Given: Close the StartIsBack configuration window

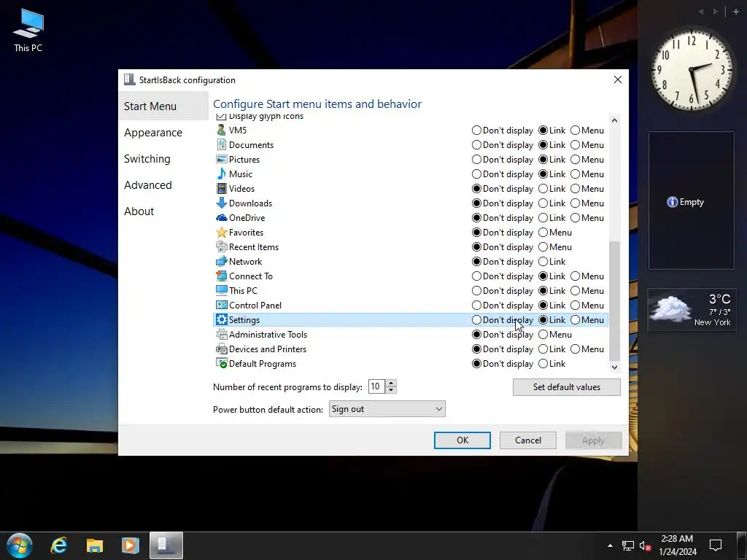Looking at the screenshot, I should click(x=617, y=79).
